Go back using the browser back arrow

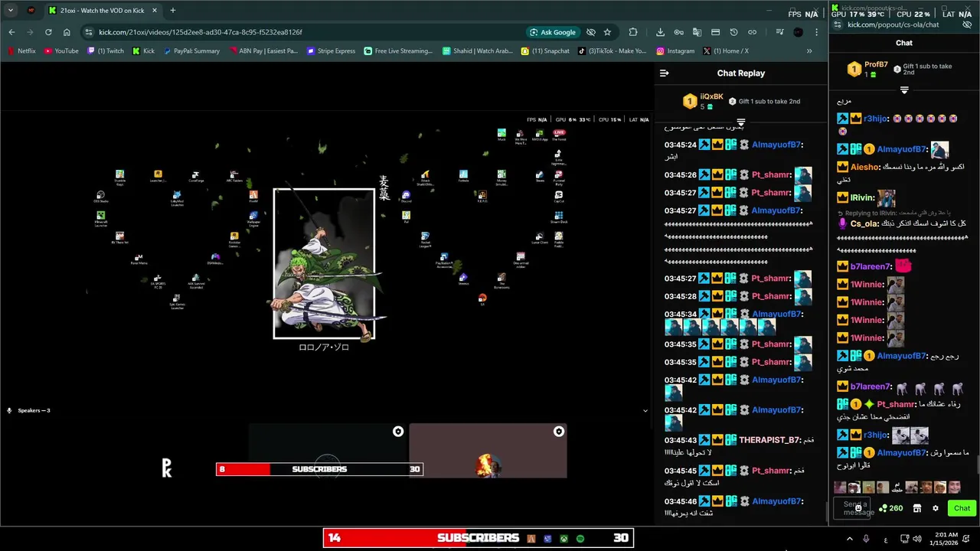tap(11, 32)
